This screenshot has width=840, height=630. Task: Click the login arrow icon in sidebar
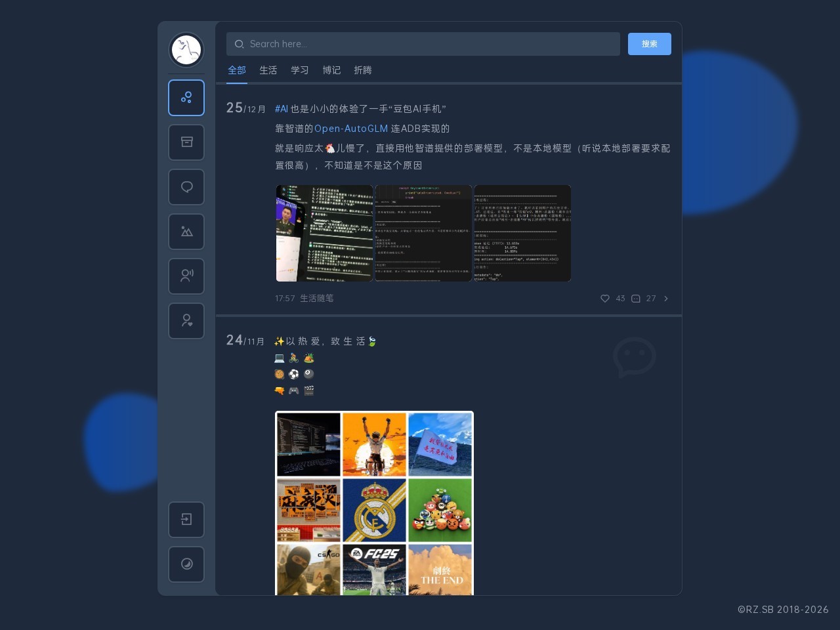click(186, 520)
